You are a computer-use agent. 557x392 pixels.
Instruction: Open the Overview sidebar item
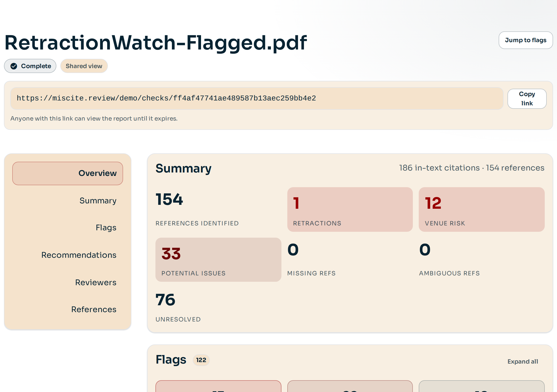[x=68, y=173]
